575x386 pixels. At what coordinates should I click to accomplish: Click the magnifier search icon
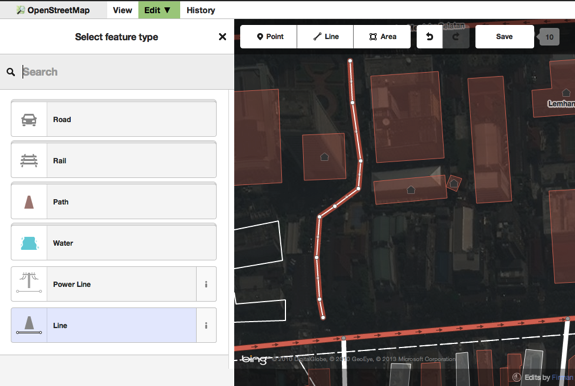point(11,72)
